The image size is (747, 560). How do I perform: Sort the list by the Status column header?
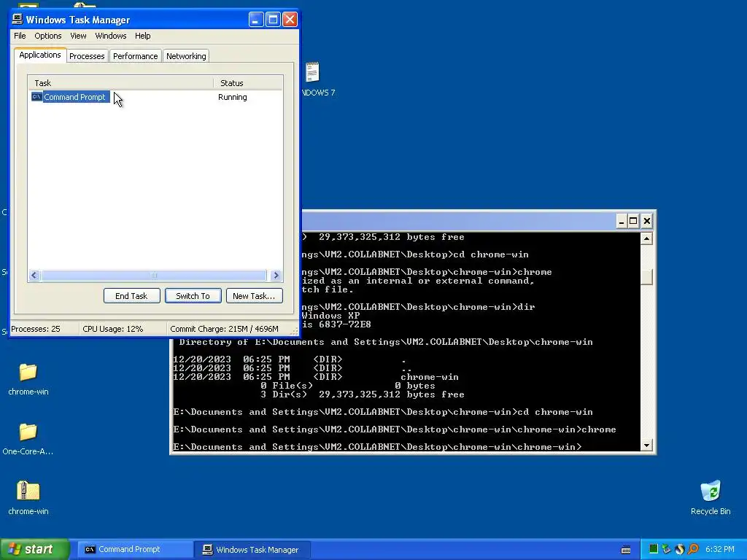click(248, 83)
